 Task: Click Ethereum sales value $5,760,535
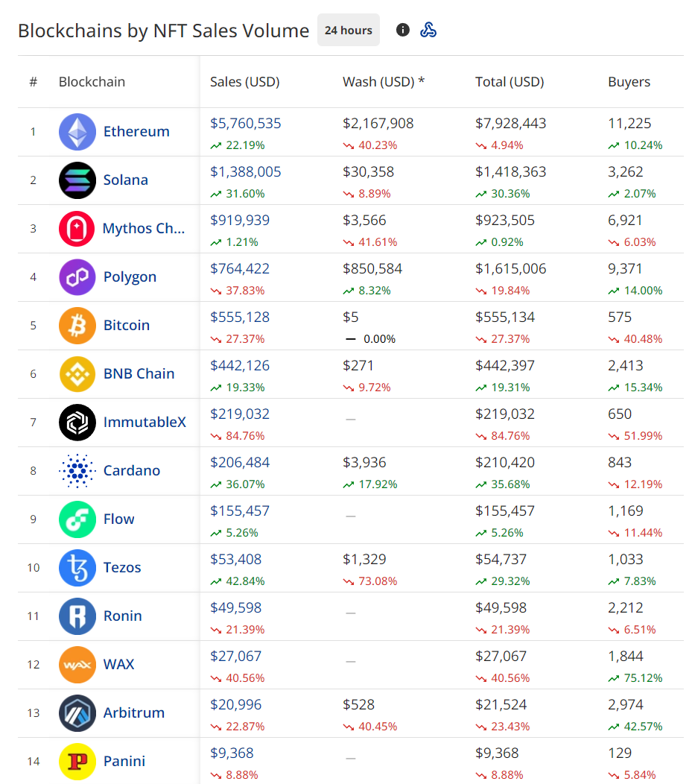tap(245, 124)
